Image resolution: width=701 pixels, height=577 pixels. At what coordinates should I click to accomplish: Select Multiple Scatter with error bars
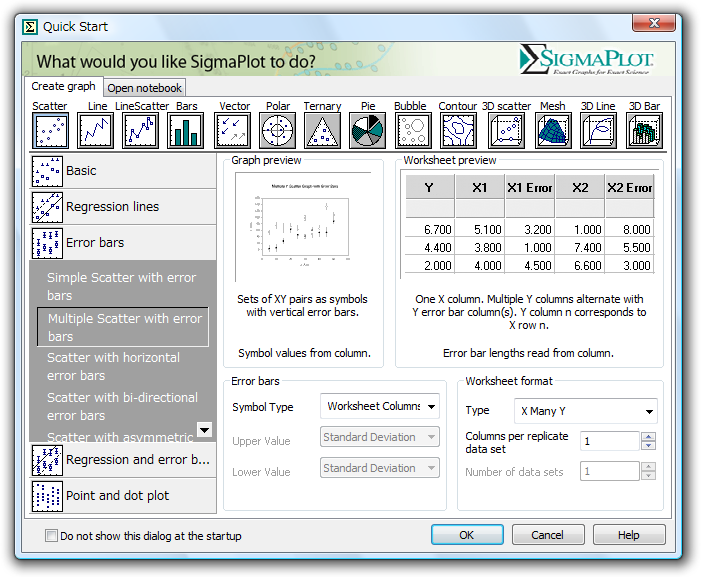click(x=123, y=327)
